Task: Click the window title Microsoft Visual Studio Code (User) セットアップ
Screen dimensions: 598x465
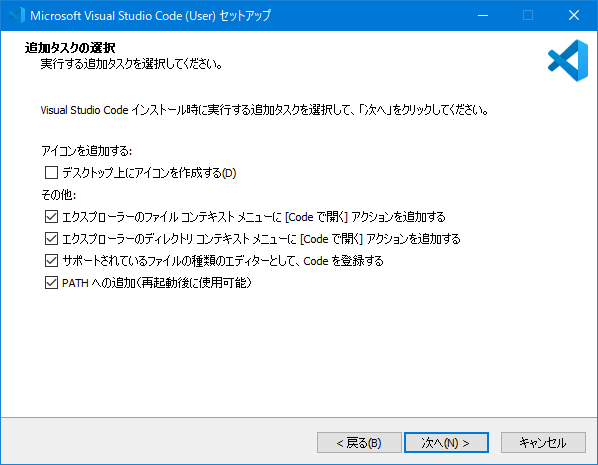Action: (x=151, y=16)
